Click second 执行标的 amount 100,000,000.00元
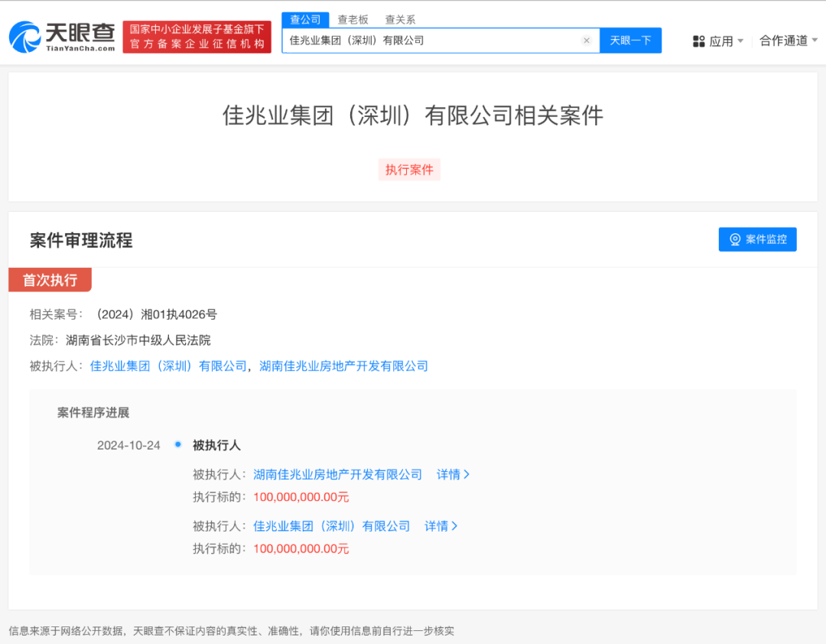 click(x=301, y=548)
